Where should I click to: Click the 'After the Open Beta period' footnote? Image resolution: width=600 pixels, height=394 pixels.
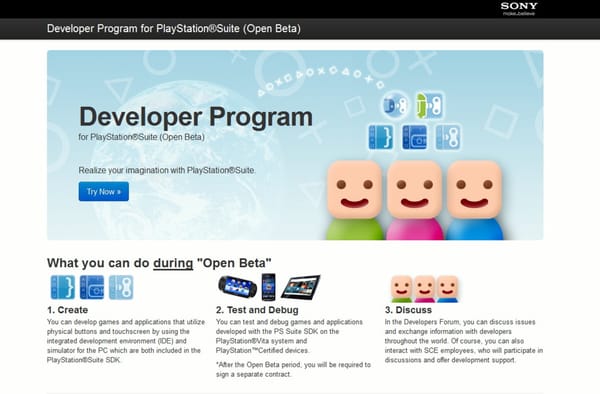[293, 370]
